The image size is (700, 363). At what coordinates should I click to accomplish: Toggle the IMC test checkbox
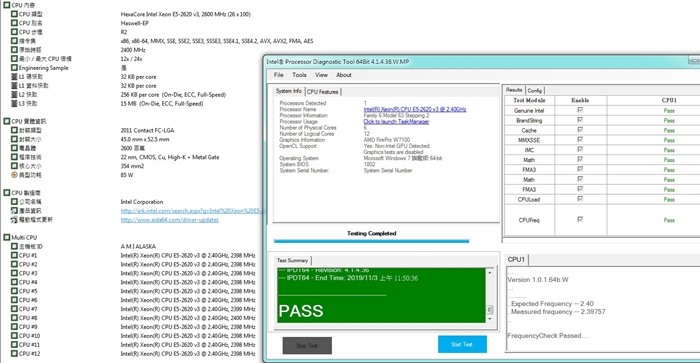[x=580, y=149]
